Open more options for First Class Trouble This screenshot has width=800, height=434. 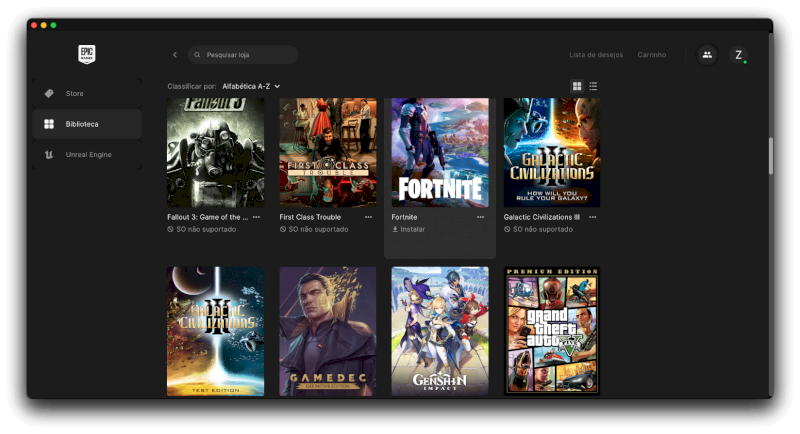tap(368, 217)
